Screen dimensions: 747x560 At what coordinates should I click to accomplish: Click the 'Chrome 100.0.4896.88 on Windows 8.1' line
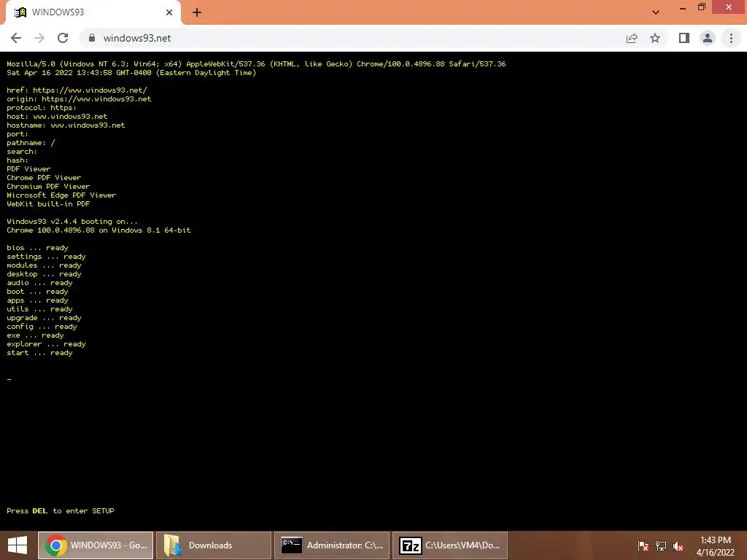(x=98, y=230)
